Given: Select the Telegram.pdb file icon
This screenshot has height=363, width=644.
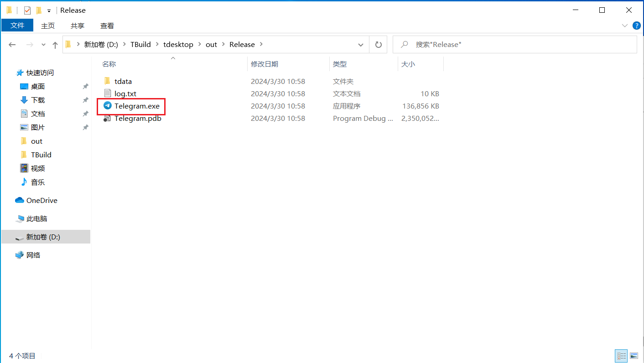Looking at the screenshot, I should 107,118.
